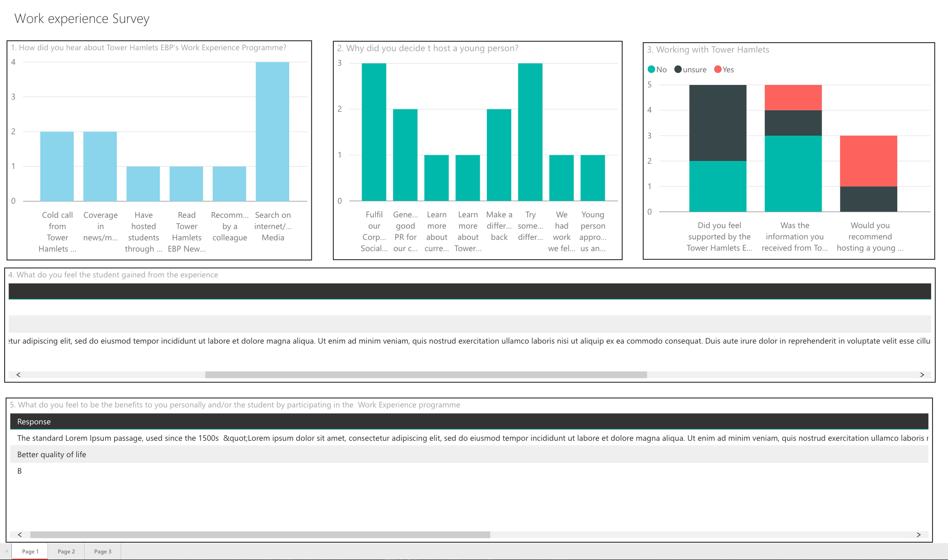Image resolution: width=948 pixels, height=560 pixels.
Task: Select the 'Better quality of life' row
Action: click(52, 454)
